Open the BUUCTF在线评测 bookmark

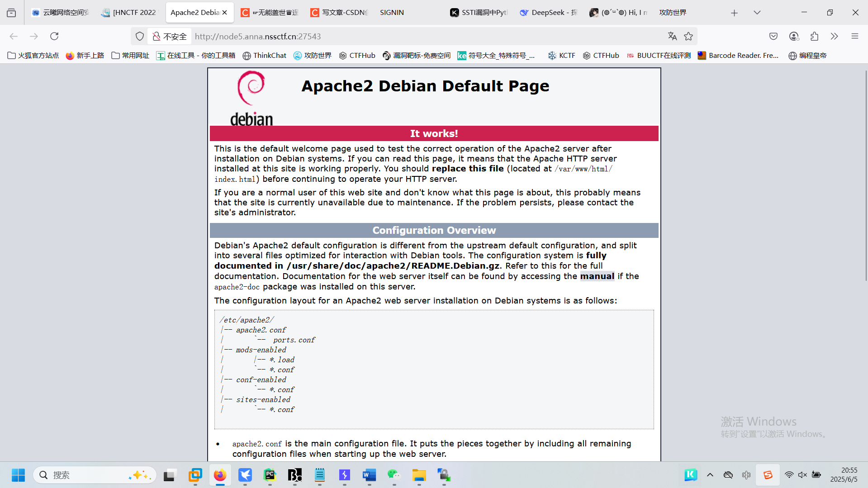[659, 56]
